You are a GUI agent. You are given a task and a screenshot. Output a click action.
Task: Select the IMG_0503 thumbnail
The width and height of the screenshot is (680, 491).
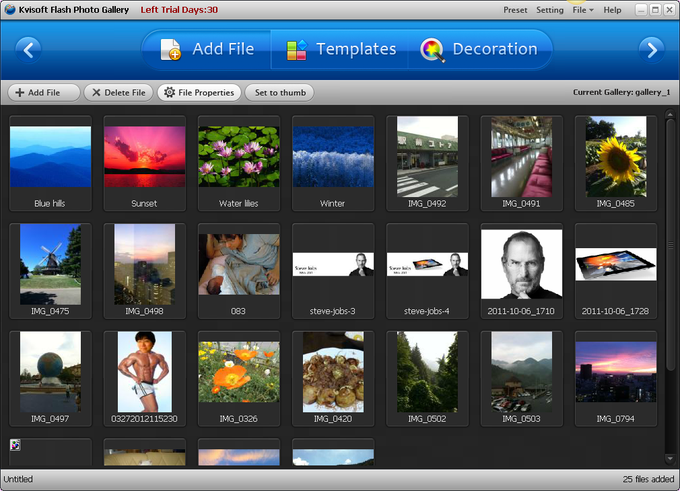coord(522,379)
